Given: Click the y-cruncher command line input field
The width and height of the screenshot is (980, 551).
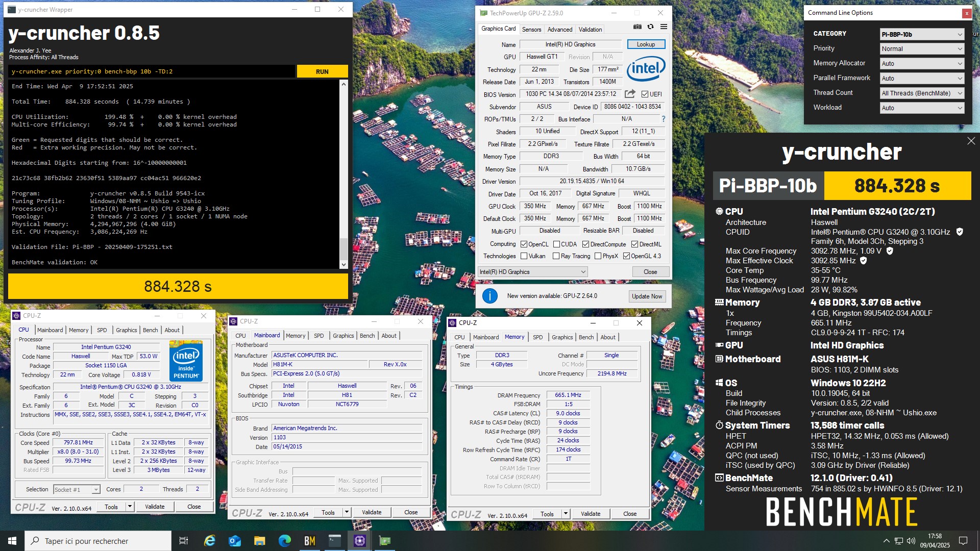Looking at the screenshot, I should pos(152,71).
